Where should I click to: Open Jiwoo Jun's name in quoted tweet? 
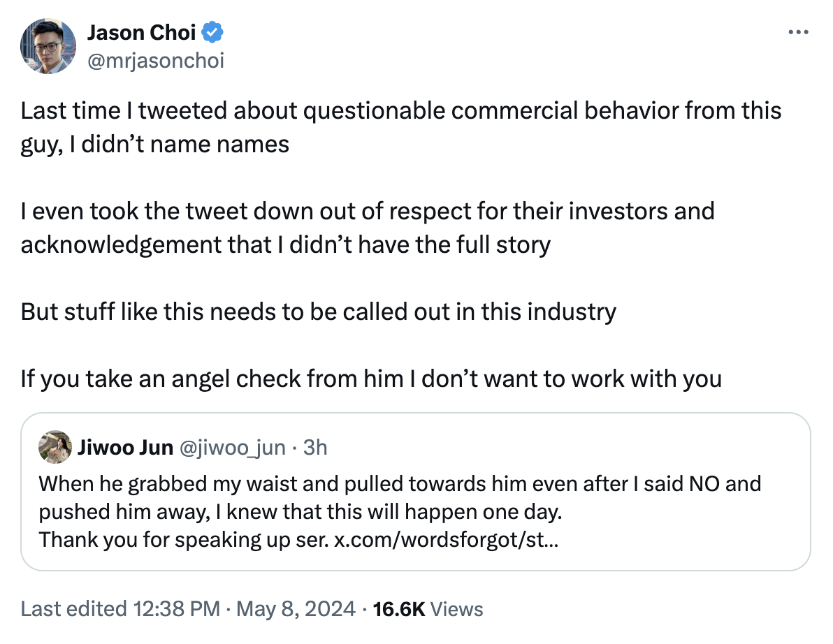[126, 447]
